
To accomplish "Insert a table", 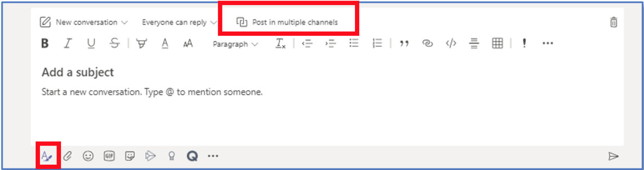I will [x=497, y=43].
